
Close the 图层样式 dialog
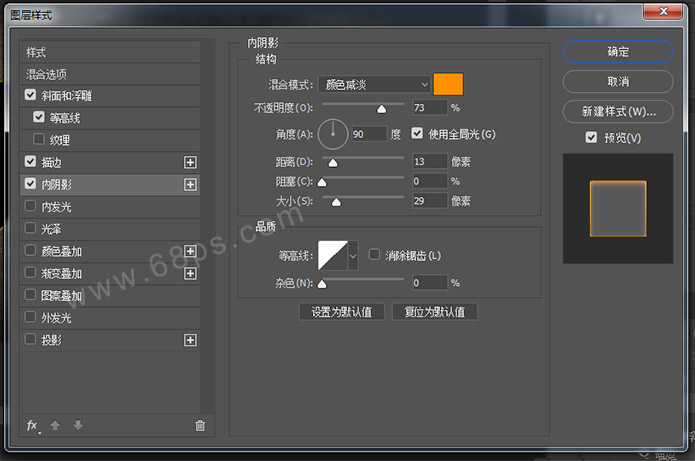click(663, 11)
